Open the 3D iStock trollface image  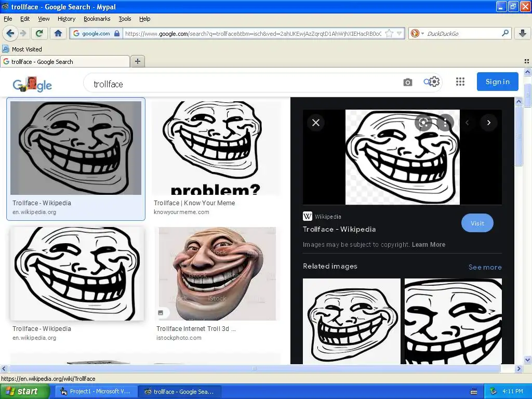(217, 273)
